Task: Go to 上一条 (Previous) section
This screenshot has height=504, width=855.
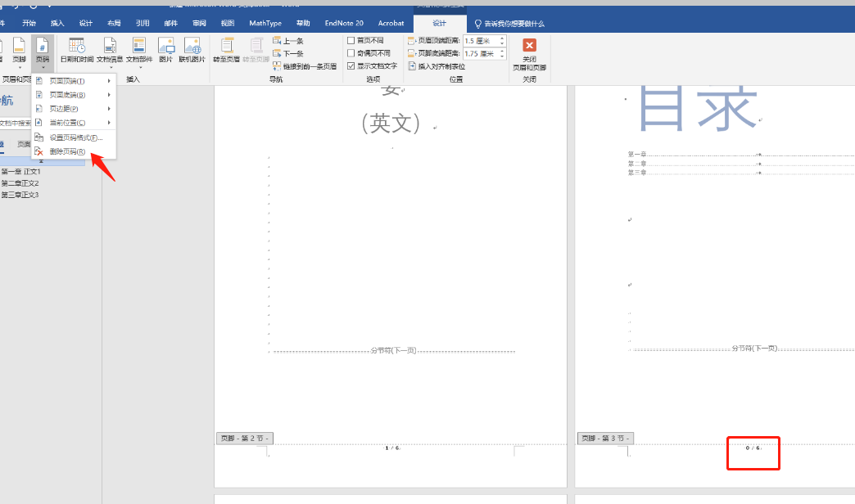Action: tap(288, 41)
